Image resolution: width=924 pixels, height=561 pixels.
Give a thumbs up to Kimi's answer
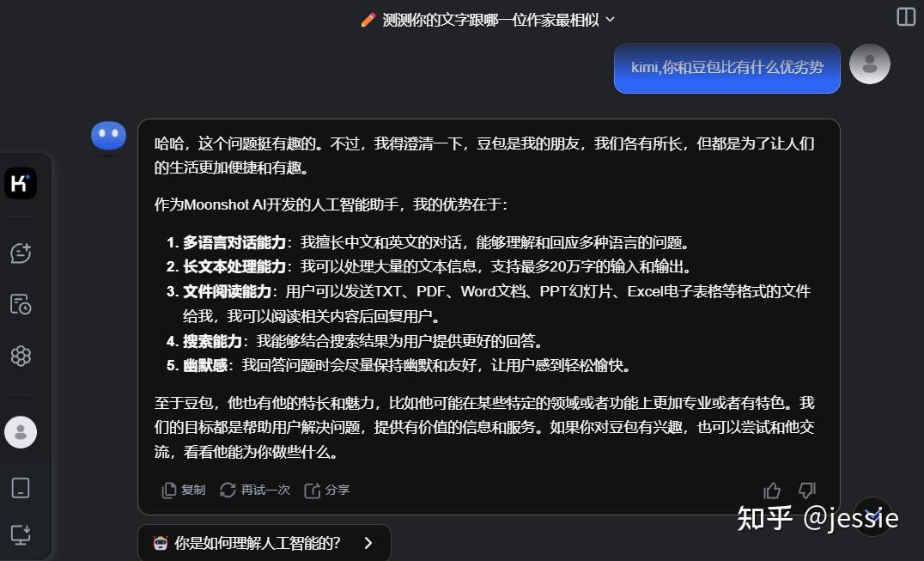coord(771,490)
